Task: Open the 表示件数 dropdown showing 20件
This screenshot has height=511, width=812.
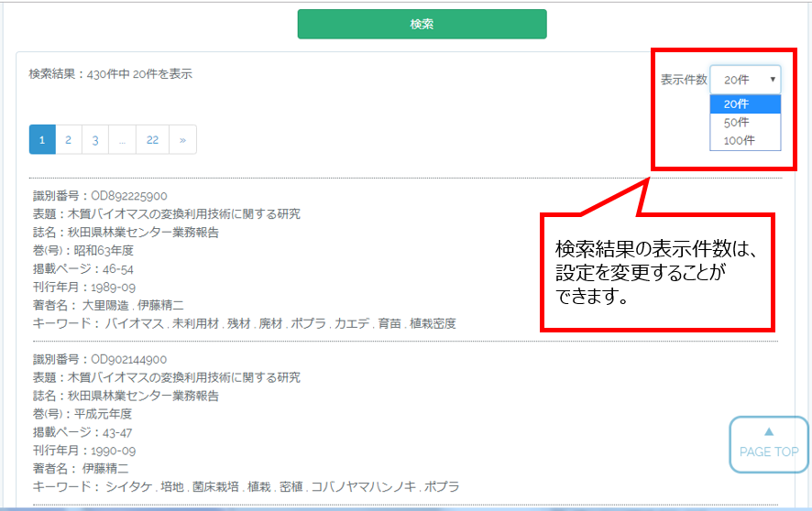Action: point(745,80)
